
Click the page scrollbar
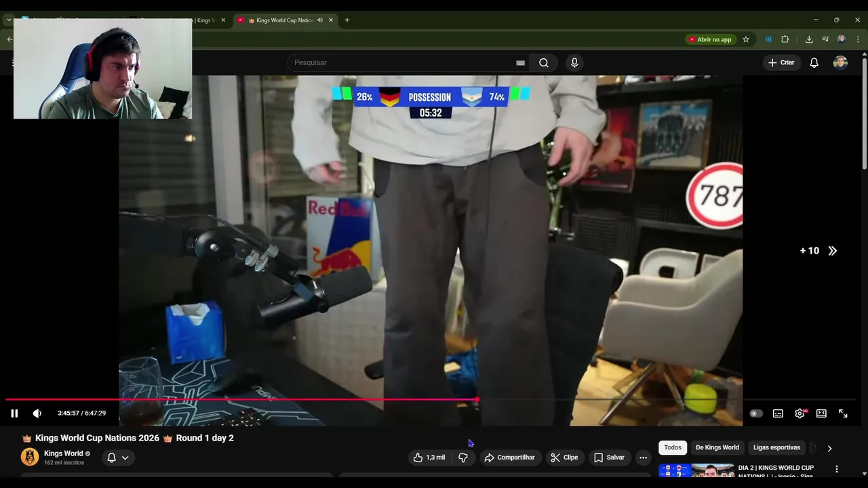tap(864, 115)
